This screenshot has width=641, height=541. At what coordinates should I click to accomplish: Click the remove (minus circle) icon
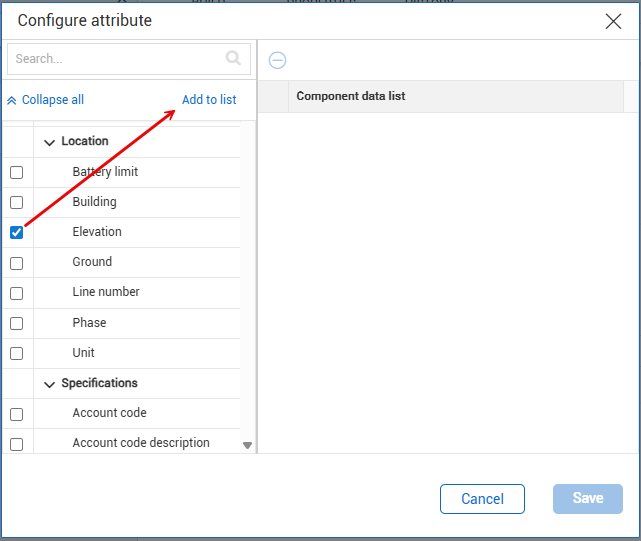click(278, 60)
